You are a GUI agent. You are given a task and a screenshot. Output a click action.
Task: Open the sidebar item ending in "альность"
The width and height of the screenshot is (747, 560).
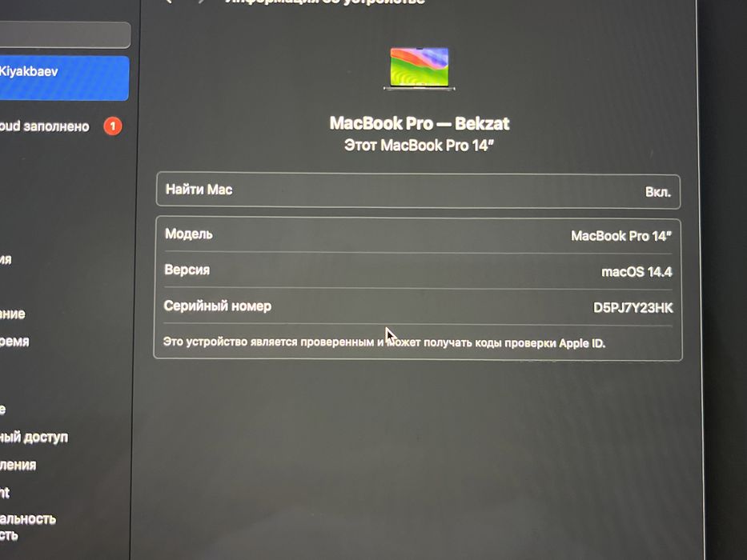point(28,518)
